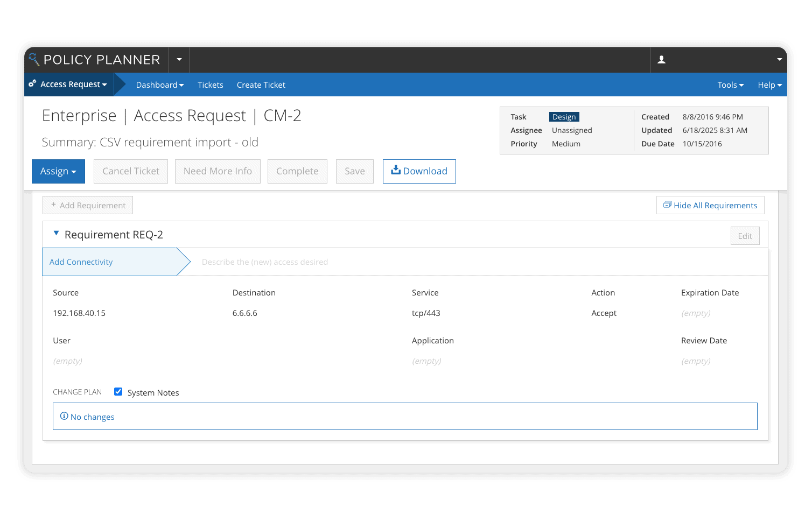Click the info icon beside No changes
This screenshot has height=521, width=812.
tap(64, 416)
